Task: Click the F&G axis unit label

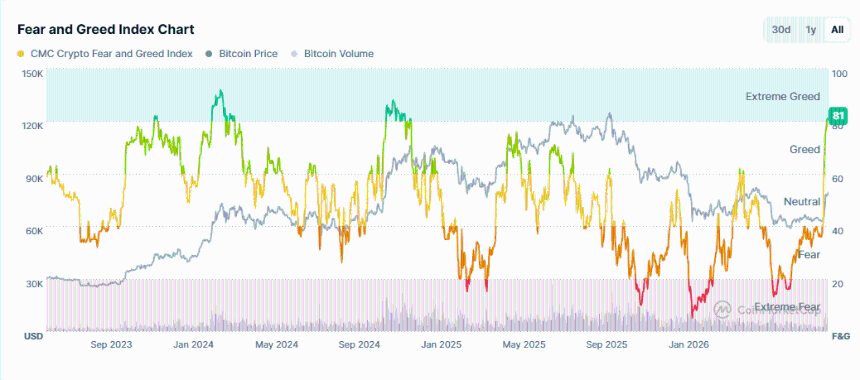Action: [x=841, y=336]
